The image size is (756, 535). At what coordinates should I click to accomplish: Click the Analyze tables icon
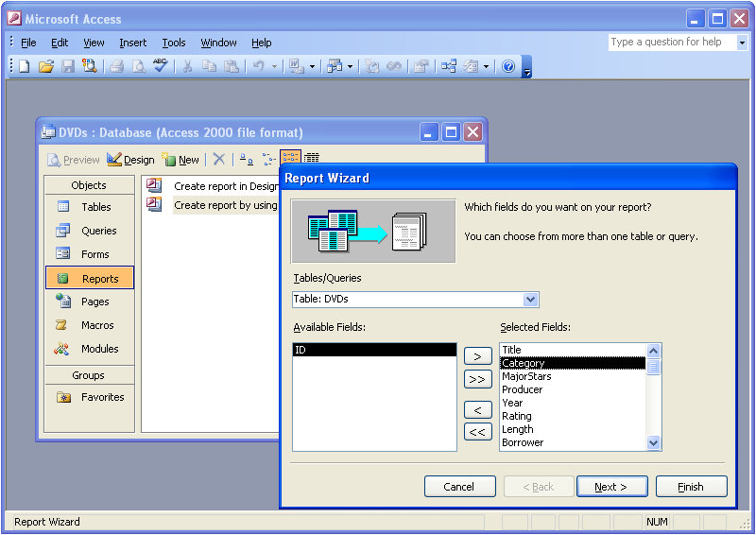click(x=335, y=66)
